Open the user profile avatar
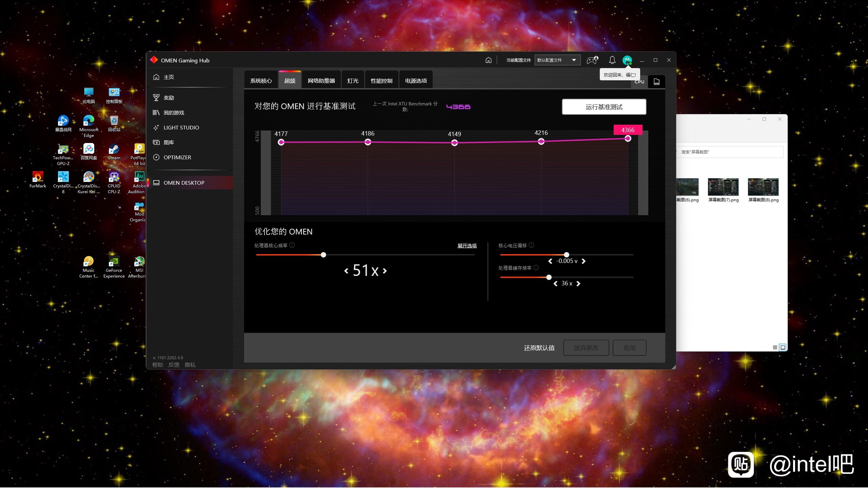The image size is (868, 488). (x=627, y=60)
